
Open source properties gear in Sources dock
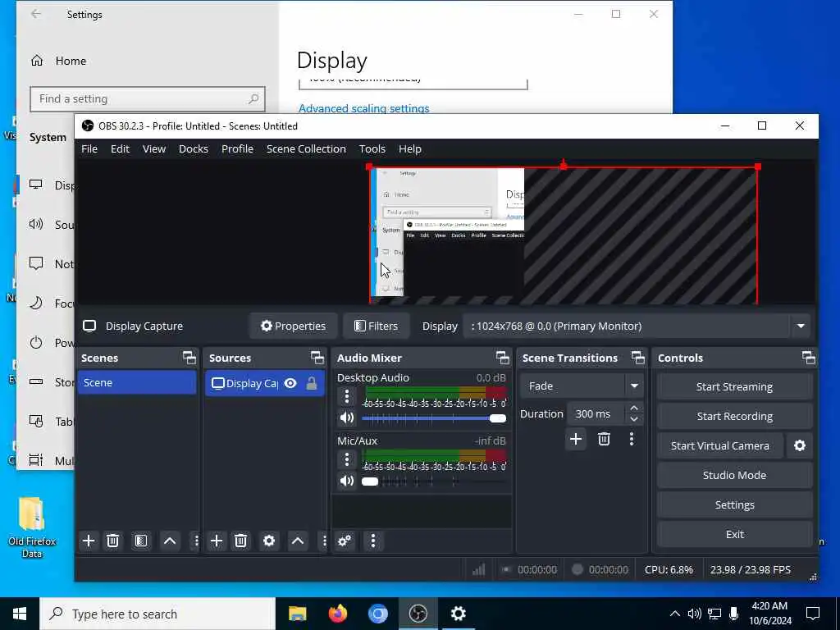coord(269,541)
